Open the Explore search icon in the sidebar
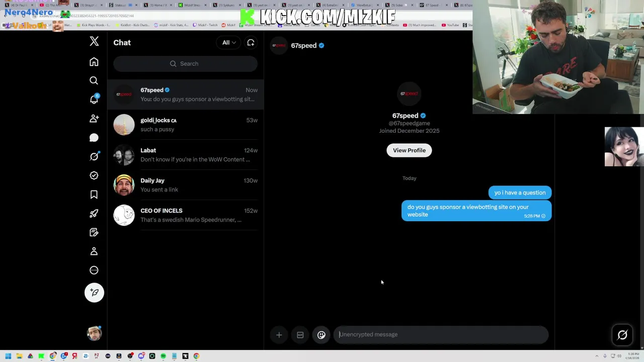Viewport: 644px width, 362px height. coord(94,80)
